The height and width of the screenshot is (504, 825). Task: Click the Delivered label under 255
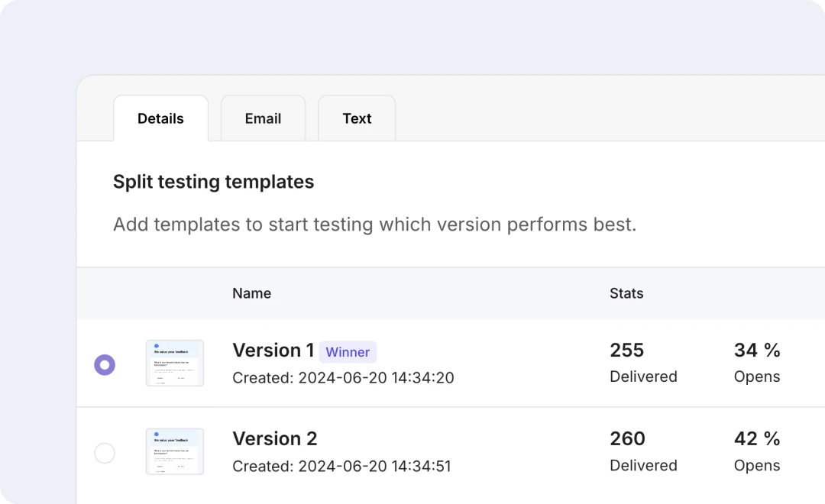(643, 376)
